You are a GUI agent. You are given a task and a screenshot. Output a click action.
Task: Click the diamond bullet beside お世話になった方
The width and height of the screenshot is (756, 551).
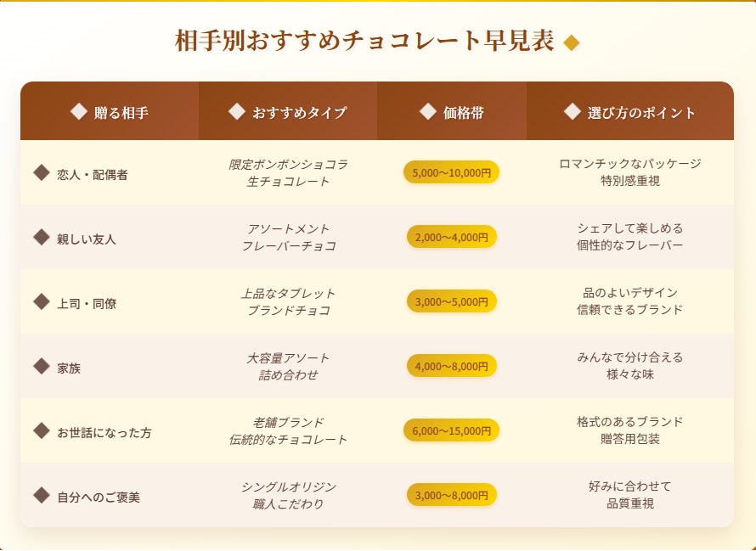pyautogui.click(x=41, y=430)
